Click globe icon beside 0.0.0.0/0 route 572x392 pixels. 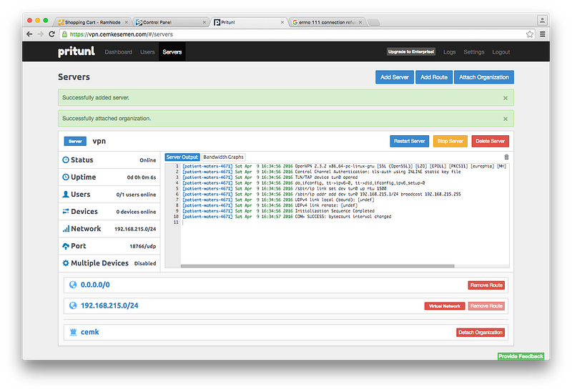[x=73, y=285]
